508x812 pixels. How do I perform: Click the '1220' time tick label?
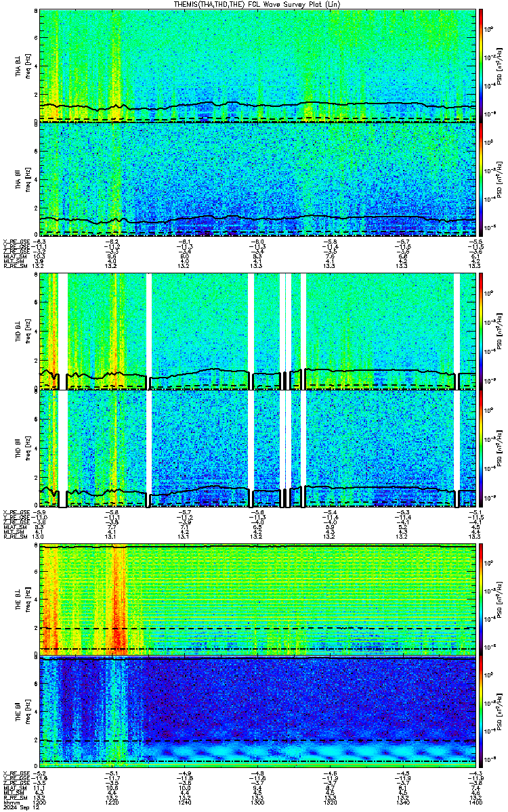click(112, 802)
